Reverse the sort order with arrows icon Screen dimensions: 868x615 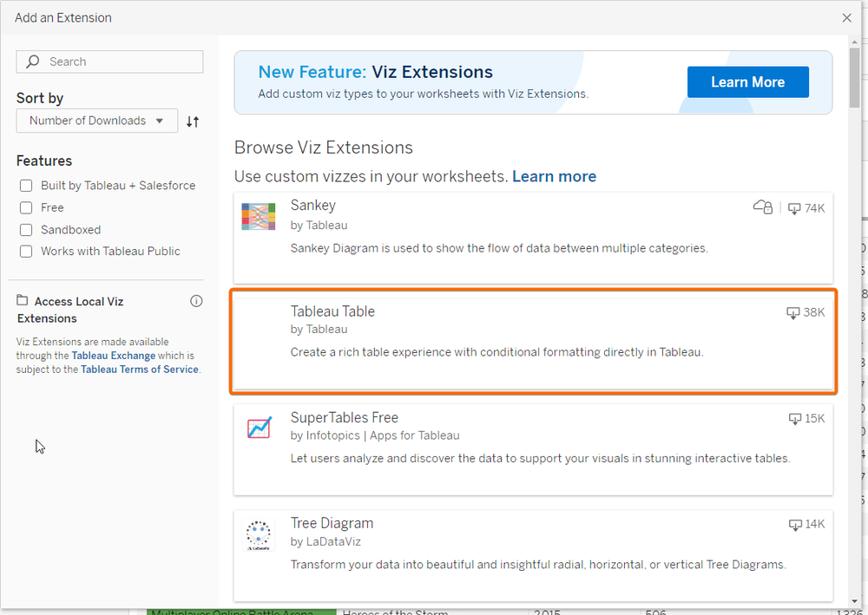(193, 121)
